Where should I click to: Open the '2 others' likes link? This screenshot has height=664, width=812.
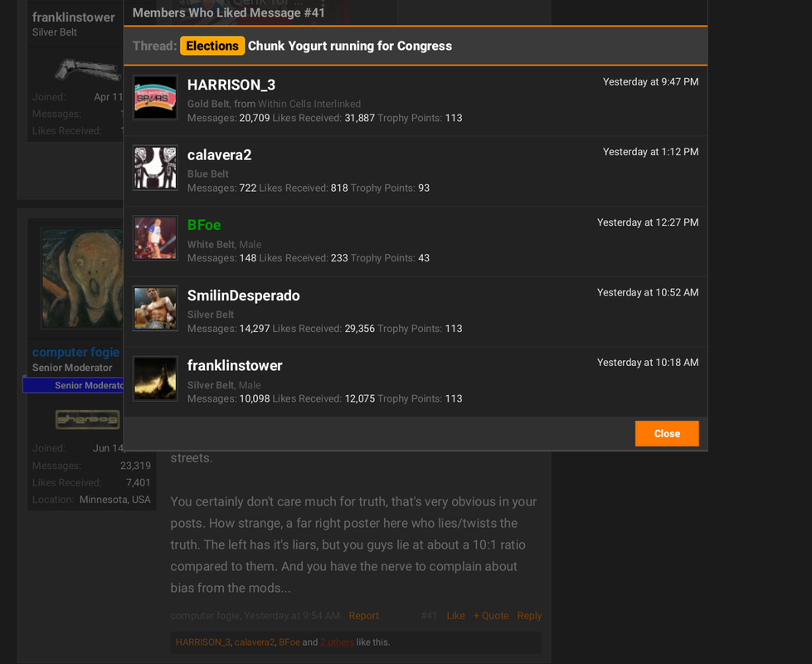click(x=337, y=642)
